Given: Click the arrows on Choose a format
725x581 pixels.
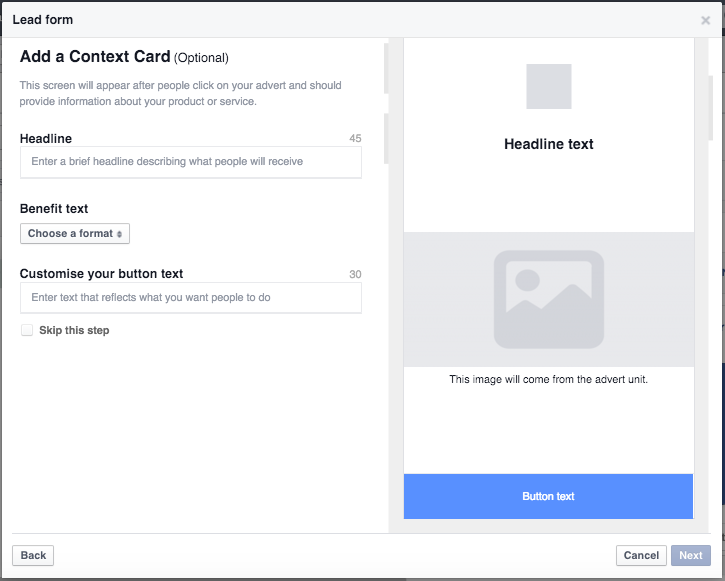Looking at the screenshot, I should 119,234.
